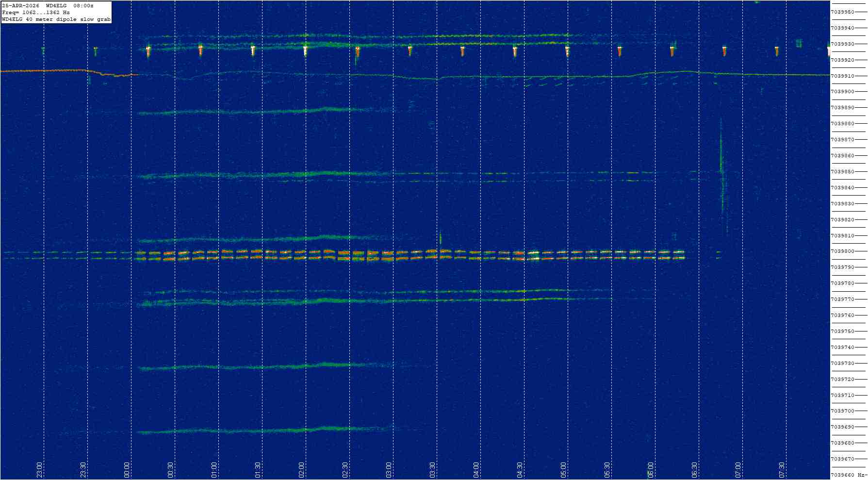Select the 06:30 time marker

click(x=694, y=470)
